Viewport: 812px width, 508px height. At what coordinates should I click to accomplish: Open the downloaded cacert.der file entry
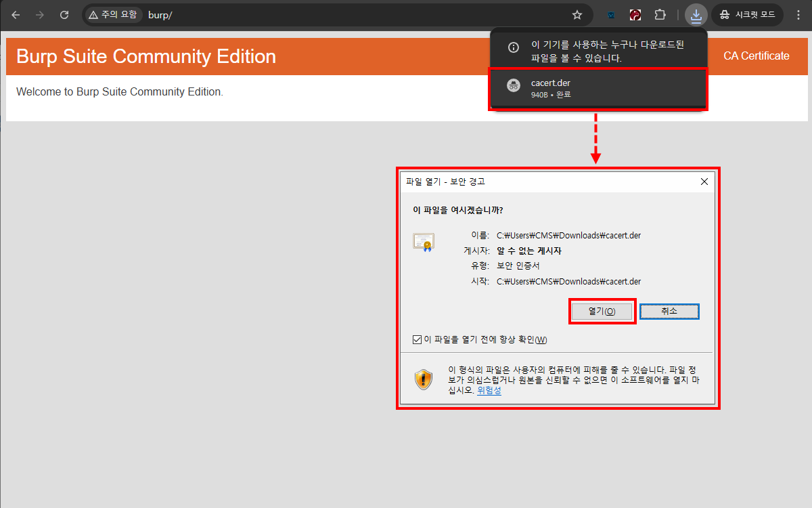[598, 89]
